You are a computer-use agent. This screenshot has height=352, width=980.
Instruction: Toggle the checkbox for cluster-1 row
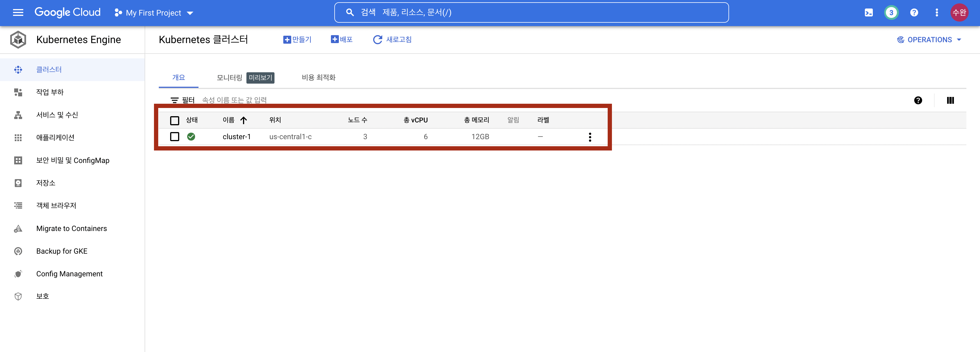pos(175,137)
